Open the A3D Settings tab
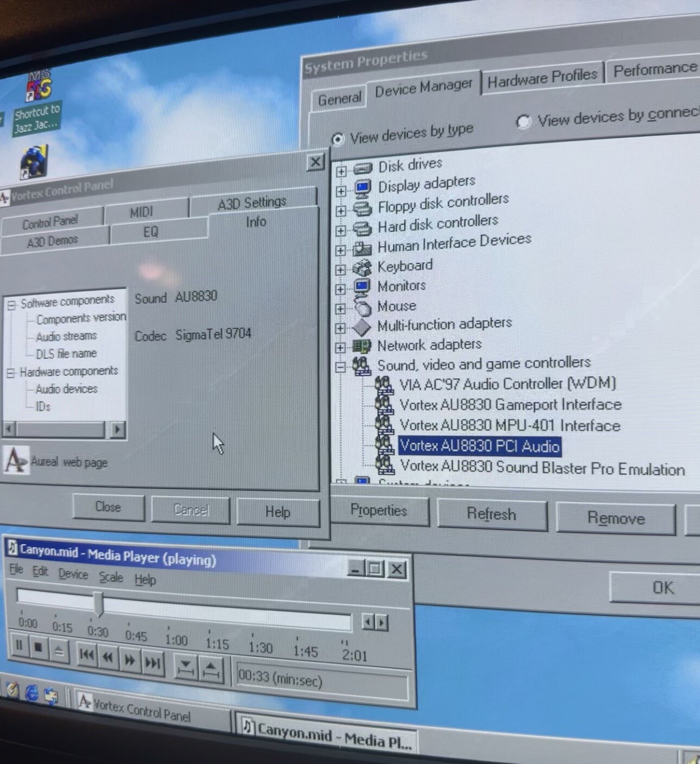Image resolution: width=700 pixels, height=764 pixels. tap(252, 203)
